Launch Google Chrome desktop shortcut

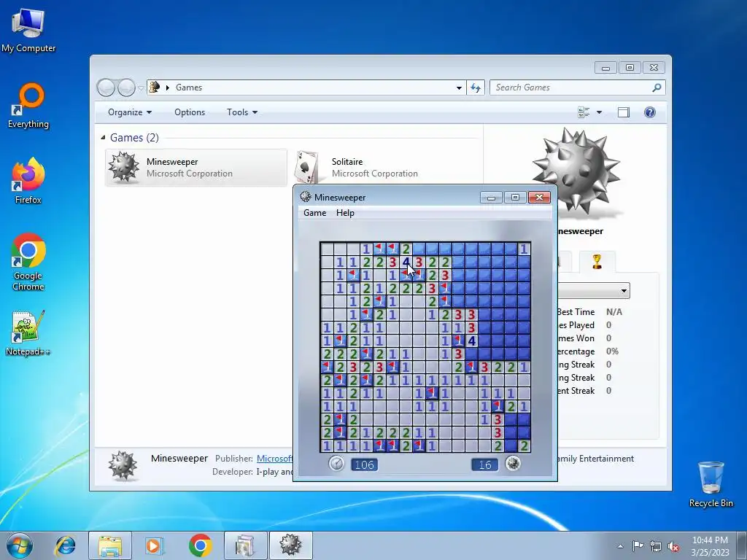point(28,262)
